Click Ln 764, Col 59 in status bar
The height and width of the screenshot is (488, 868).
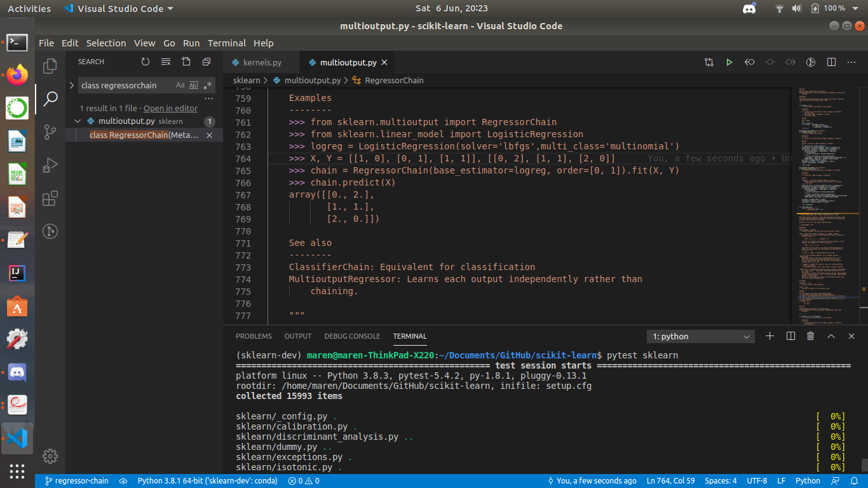point(671,481)
